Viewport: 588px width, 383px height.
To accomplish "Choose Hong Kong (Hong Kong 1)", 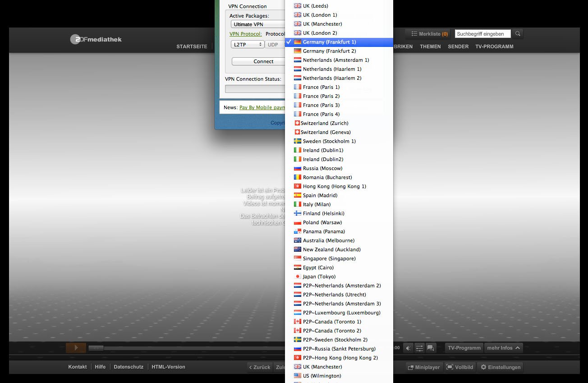I will (339, 186).
